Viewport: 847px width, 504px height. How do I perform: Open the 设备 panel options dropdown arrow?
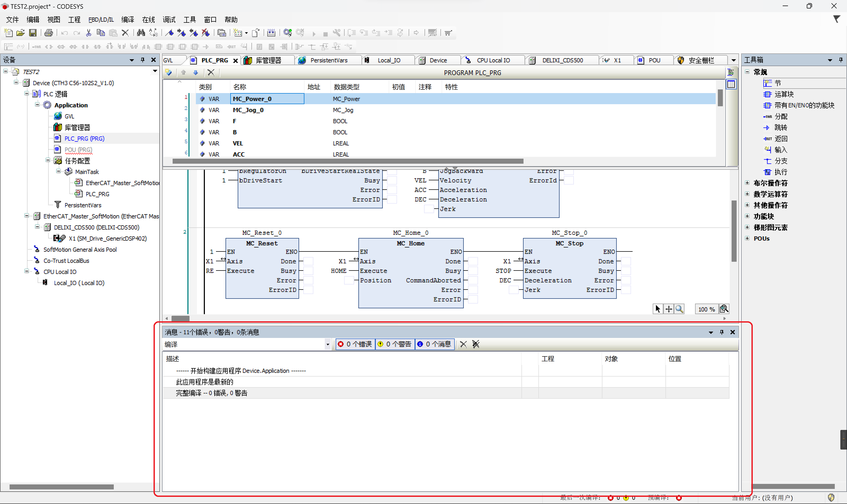(132, 60)
